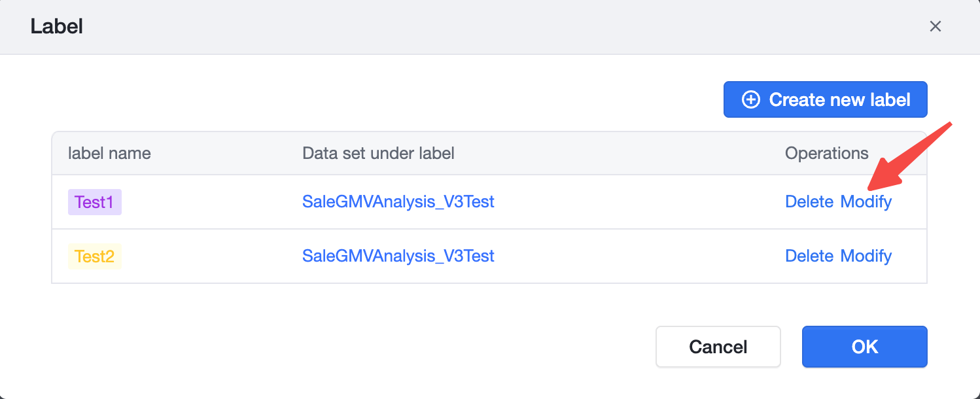Delete the Test1 label

tap(809, 201)
